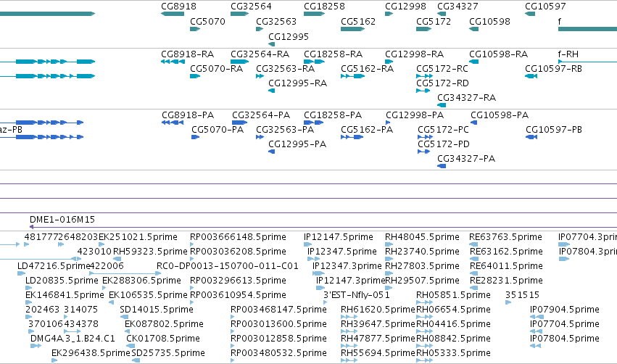Click the CG18258 gene label
Image resolution: width=617 pixels, height=364 pixels.
click(324, 7)
